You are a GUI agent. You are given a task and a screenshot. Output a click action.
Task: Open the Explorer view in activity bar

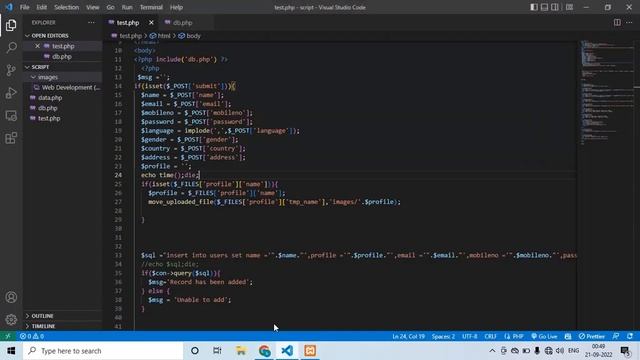[x=11, y=25]
